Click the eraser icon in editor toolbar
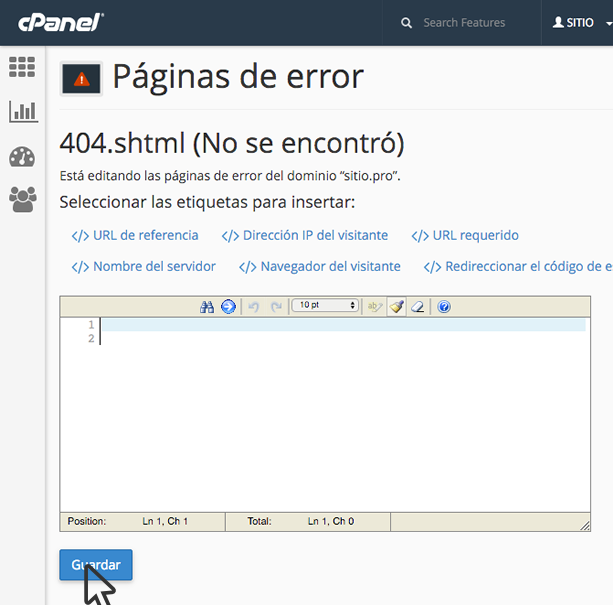 pyautogui.click(x=419, y=306)
